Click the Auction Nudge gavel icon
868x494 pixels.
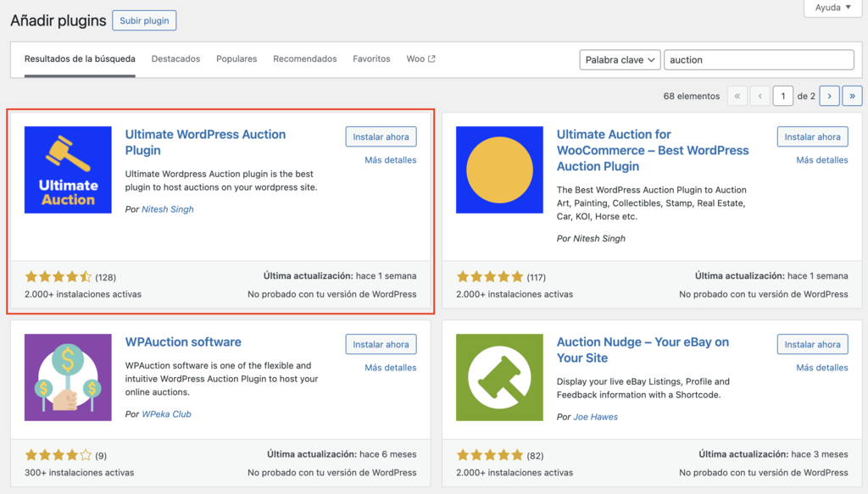(499, 378)
